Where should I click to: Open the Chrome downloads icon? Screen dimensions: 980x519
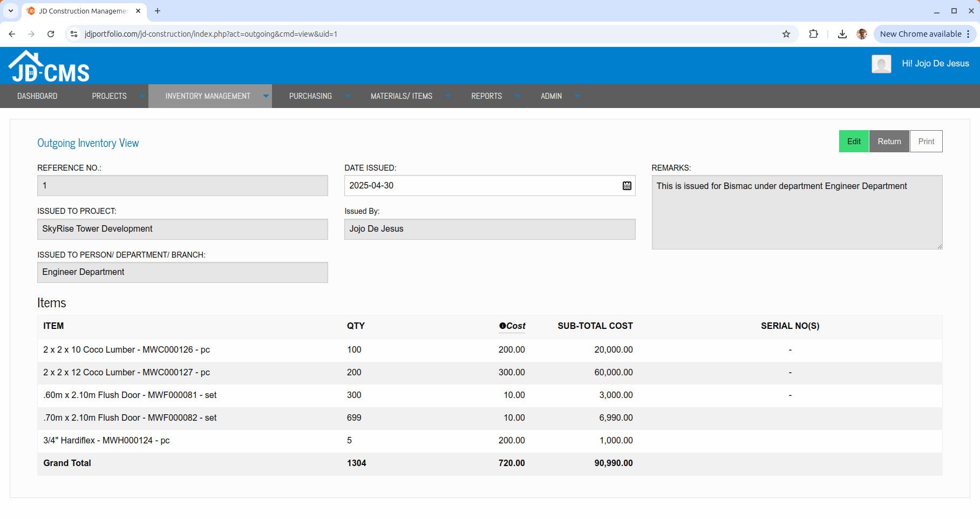[842, 34]
